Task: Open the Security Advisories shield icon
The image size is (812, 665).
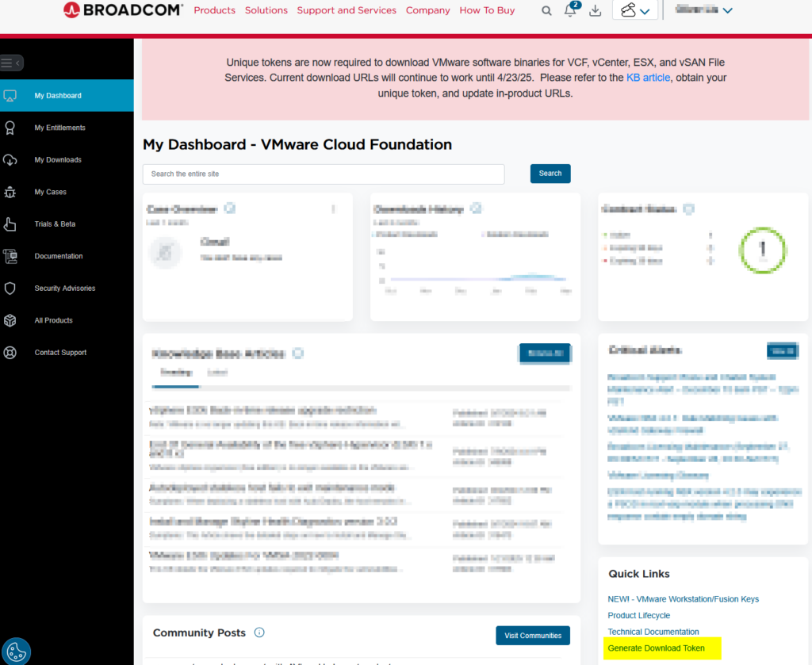Action: 10,289
